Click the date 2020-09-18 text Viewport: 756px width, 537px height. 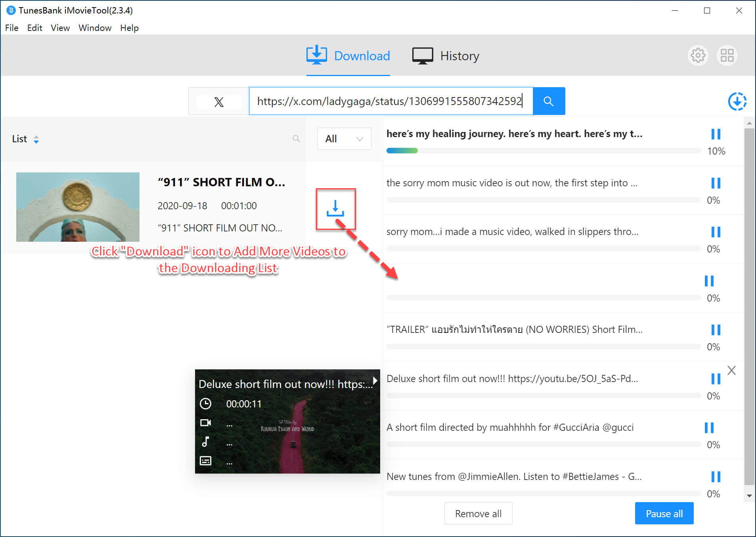tap(182, 206)
